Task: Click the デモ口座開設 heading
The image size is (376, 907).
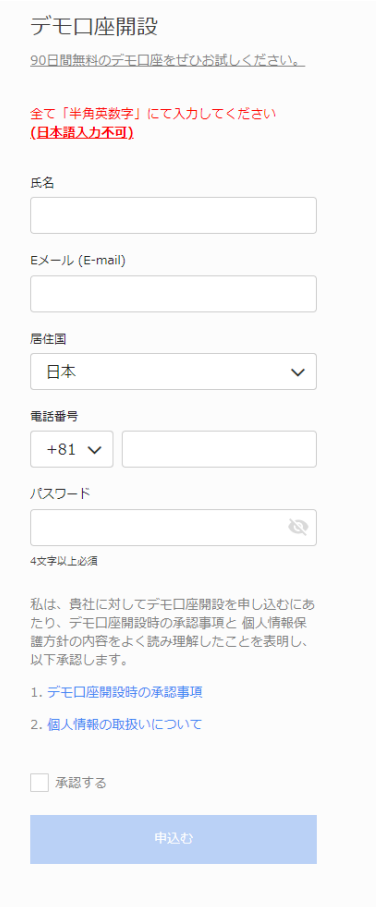Action: click(x=94, y=27)
